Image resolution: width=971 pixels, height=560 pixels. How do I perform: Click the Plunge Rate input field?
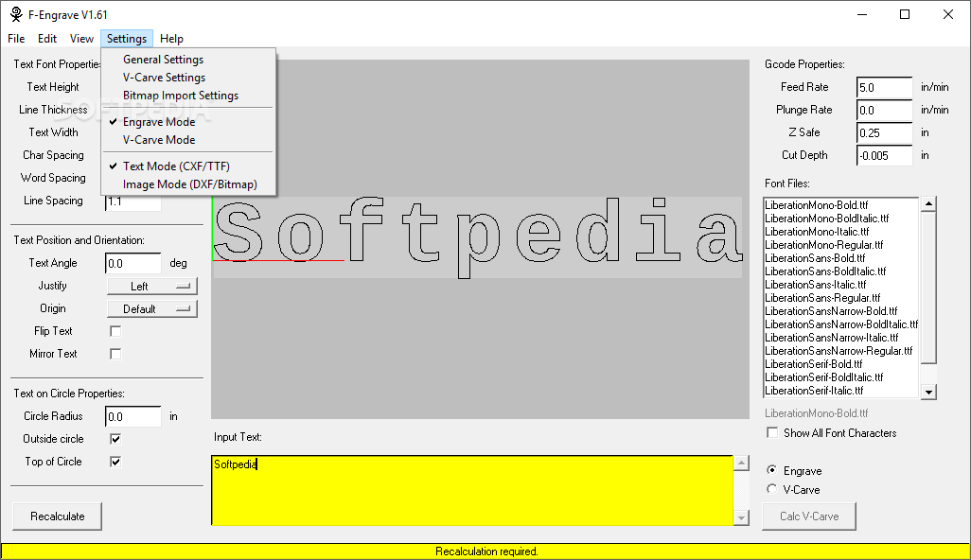tap(884, 110)
